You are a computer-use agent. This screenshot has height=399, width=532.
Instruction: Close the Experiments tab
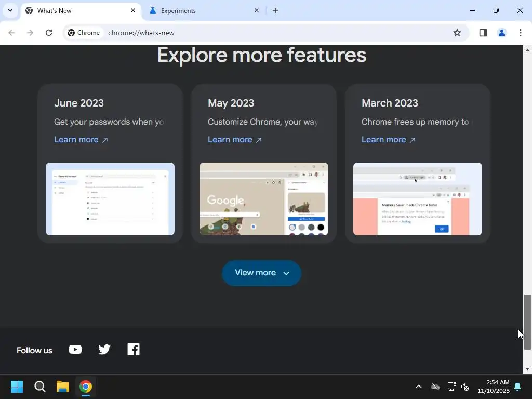click(257, 10)
